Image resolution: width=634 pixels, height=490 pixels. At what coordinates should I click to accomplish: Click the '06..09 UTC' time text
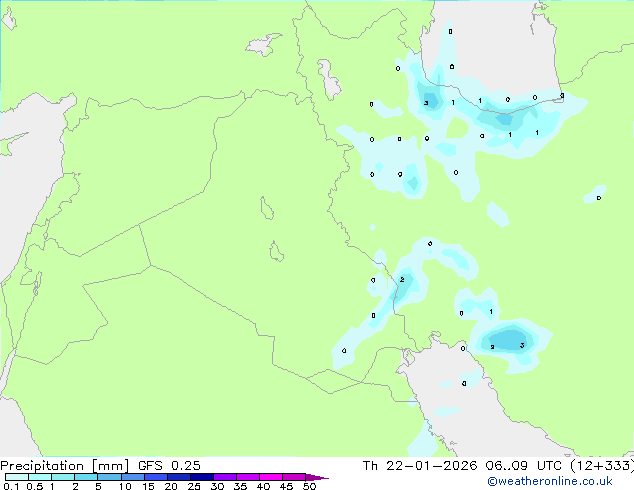524,466
